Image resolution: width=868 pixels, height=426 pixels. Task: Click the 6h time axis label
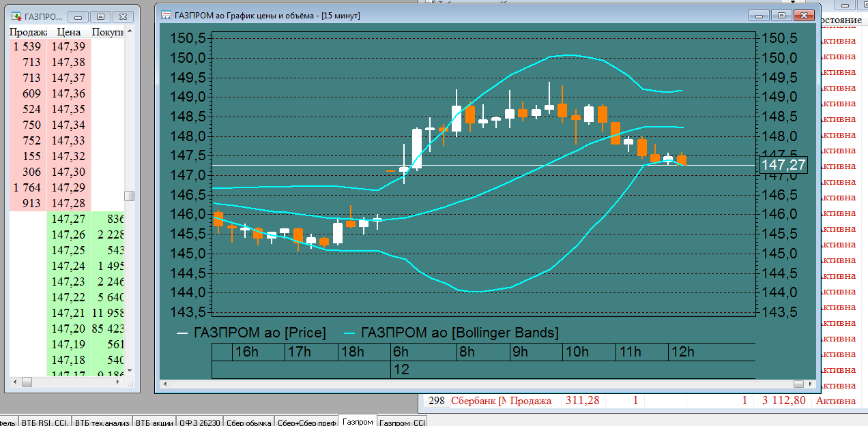click(x=401, y=352)
